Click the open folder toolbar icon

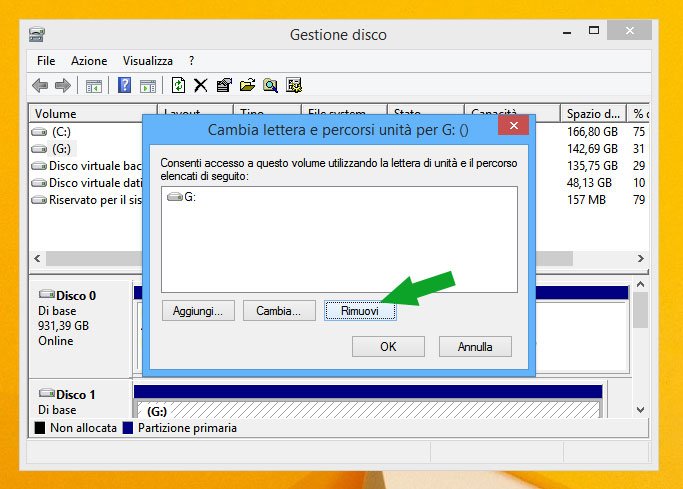247,85
